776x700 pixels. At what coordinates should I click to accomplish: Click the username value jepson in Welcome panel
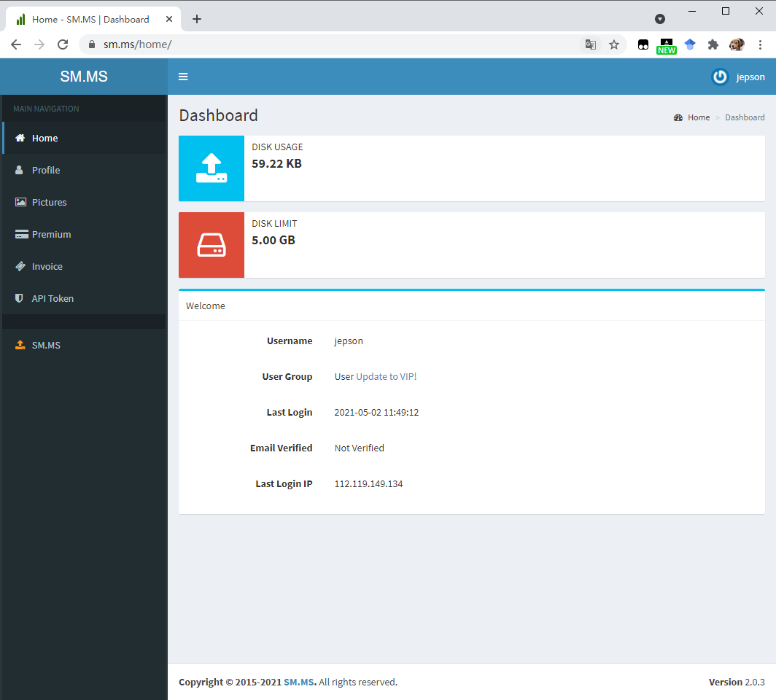click(x=349, y=341)
